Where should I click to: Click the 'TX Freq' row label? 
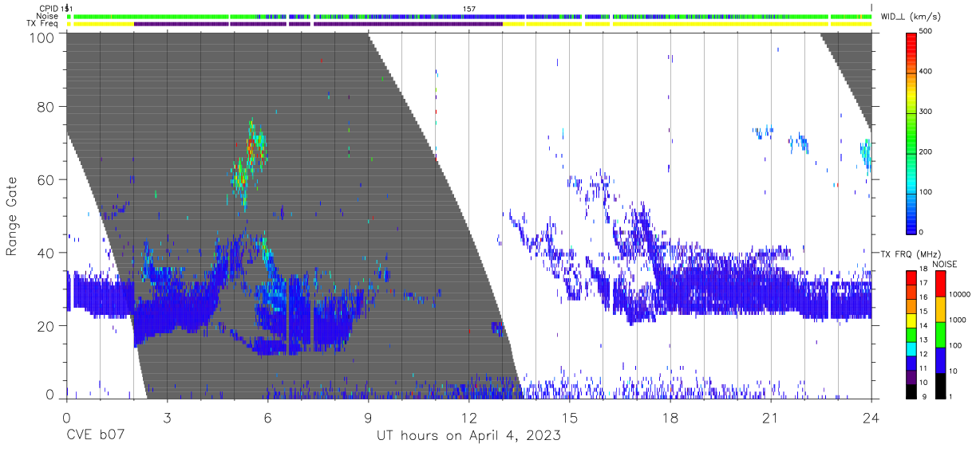(x=43, y=24)
